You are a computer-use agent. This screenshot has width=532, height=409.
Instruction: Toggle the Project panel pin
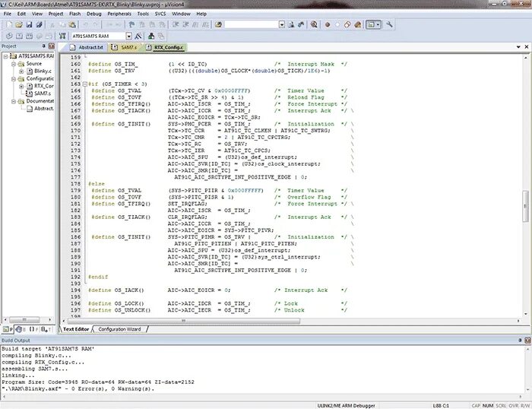44,46
